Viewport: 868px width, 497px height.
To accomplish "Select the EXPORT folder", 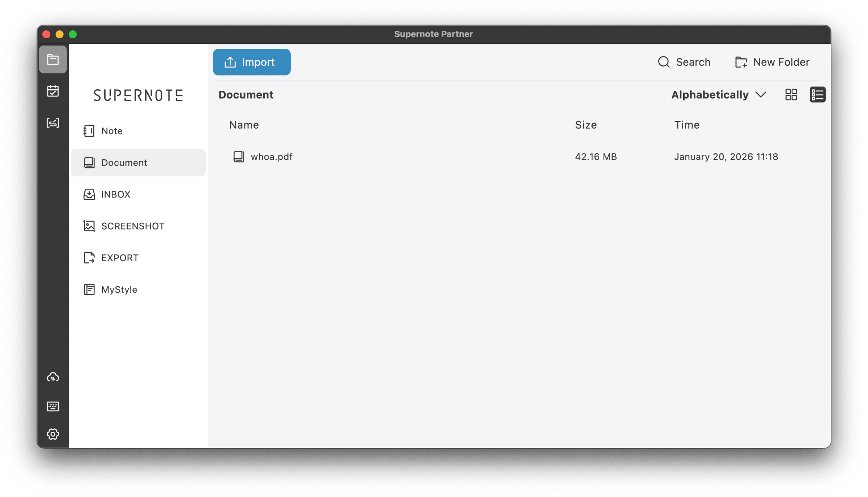I will (119, 258).
